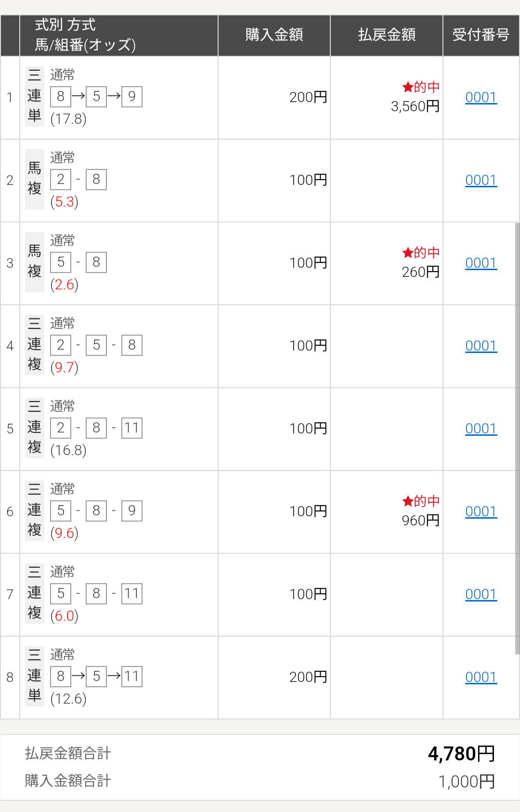Image resolution: width=520 pixels, height=812 pixels.
Task: Click the red 的中 star on the 960円 payout
Action: [x=408, y=501]
